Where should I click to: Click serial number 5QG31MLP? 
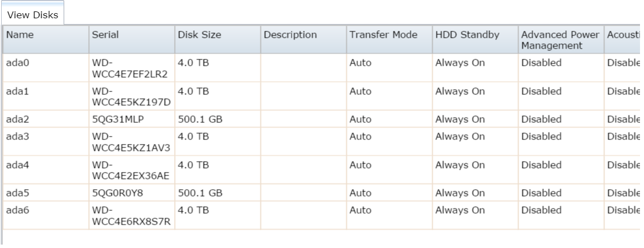114,119
